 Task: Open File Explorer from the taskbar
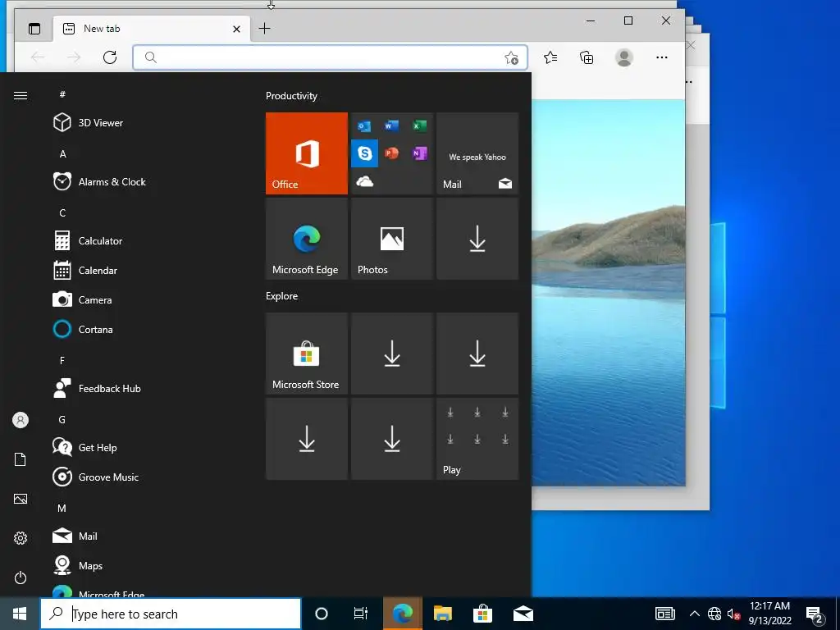click(442, 614)
